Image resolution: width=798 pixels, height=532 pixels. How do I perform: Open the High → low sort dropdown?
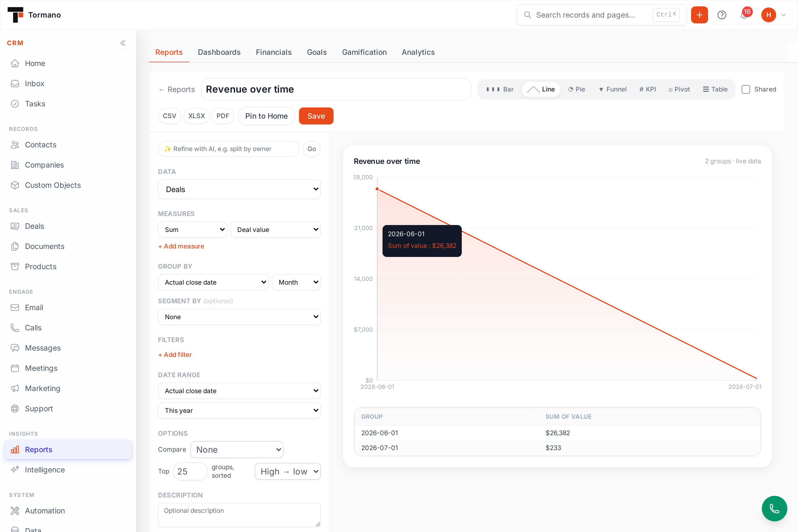[288, 472]
